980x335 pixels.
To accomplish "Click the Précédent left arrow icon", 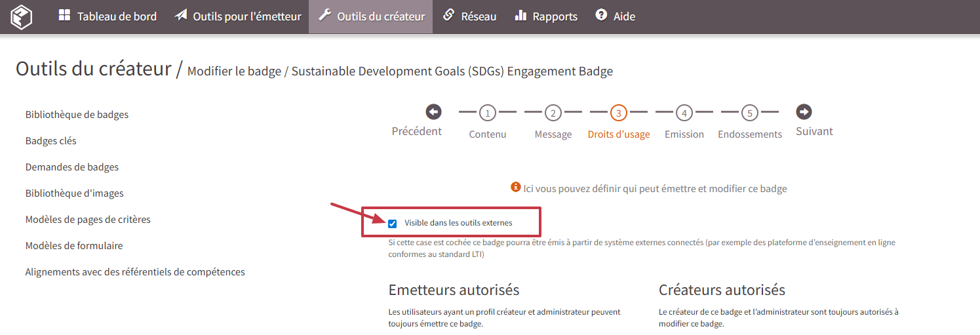I will pyautogui.click(x=433, y=112).
